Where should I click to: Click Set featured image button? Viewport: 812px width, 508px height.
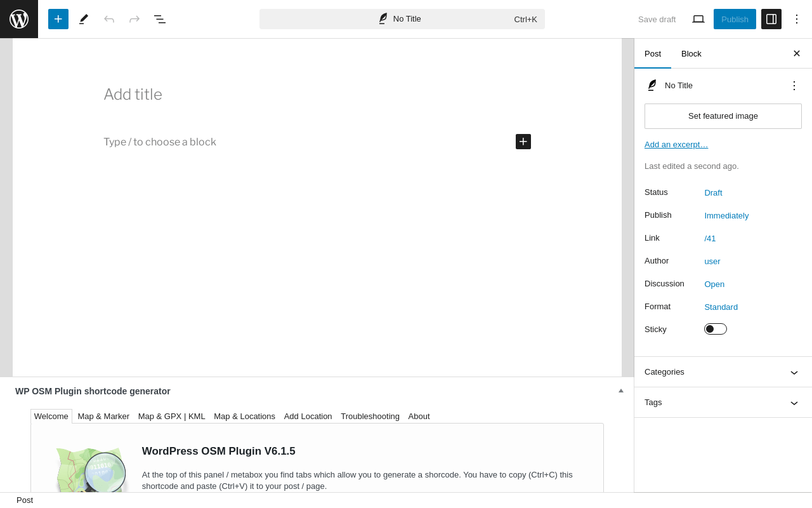[x=723, y=116]
